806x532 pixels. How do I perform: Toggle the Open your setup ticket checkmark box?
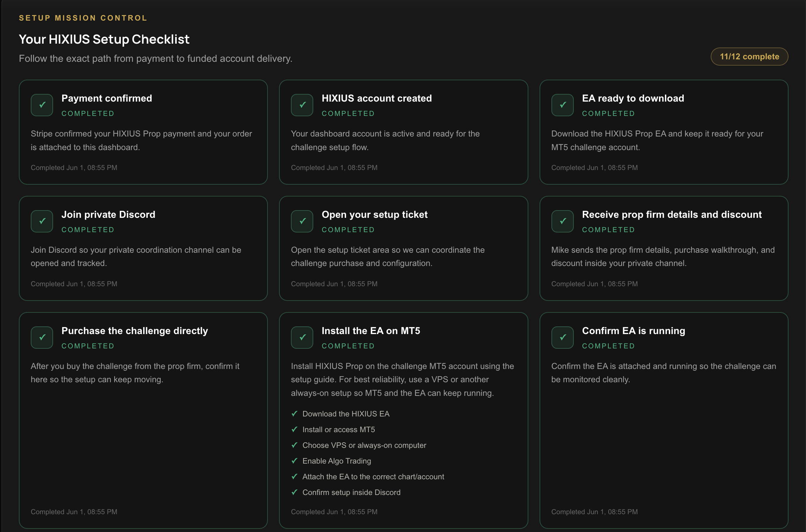pyautogui.click(x=302, y=221)
